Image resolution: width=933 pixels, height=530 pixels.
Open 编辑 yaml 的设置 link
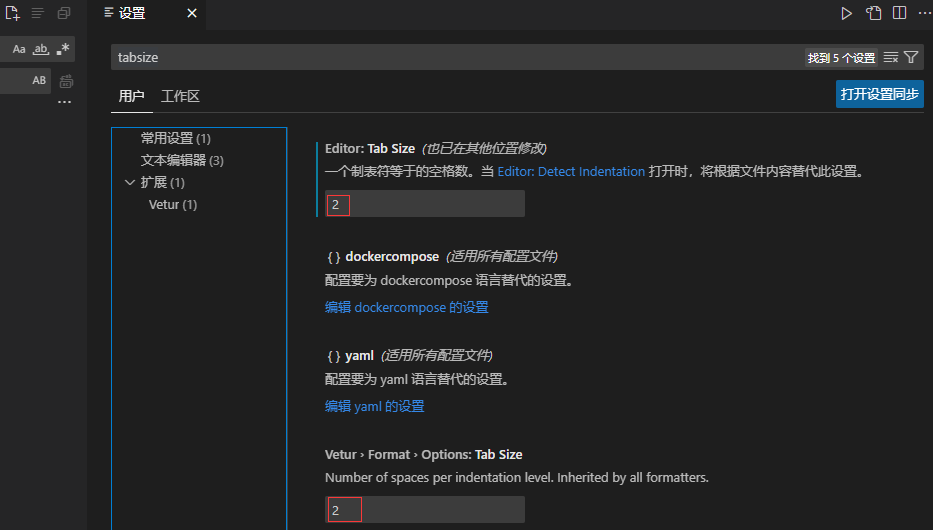coord(374,406)
